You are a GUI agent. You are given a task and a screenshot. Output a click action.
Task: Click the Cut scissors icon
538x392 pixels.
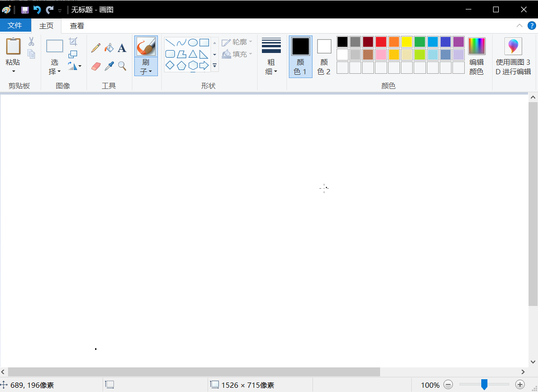pos(31,42)
